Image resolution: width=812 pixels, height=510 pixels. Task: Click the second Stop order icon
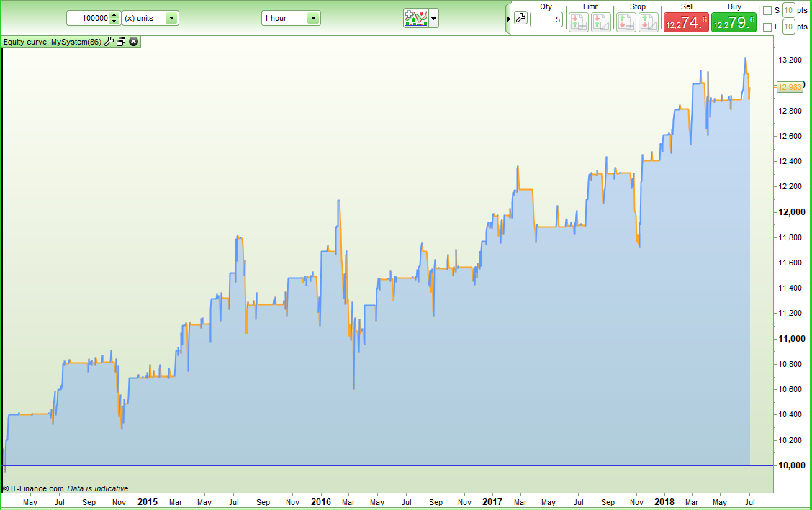click(x=649, y=22)
